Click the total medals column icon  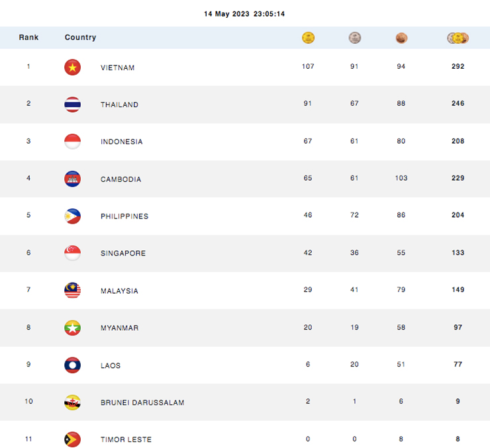point(458,38)
